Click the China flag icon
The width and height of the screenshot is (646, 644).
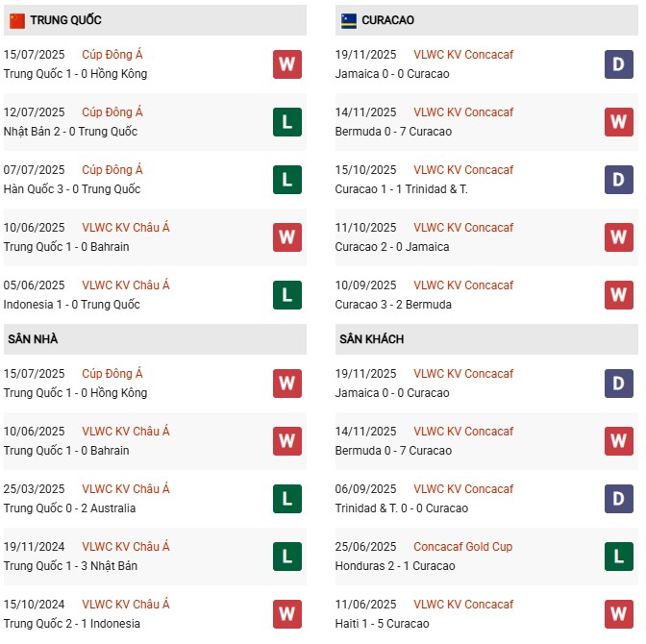tap(16, 20)
